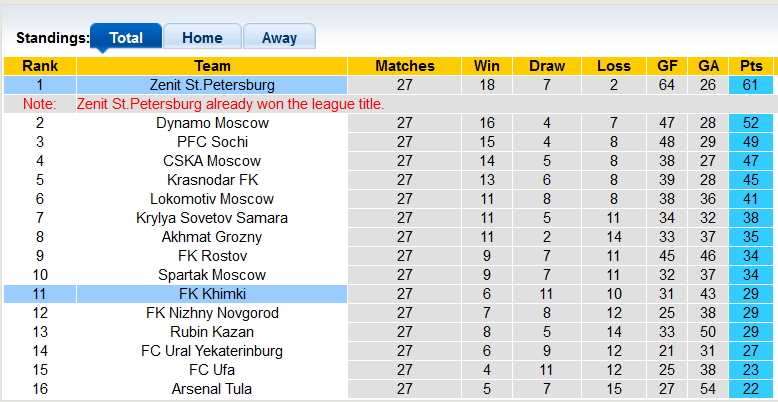Viewport: 778px width, 402px height.
Task: Select the Away standings tab
Action: point(279,38)
